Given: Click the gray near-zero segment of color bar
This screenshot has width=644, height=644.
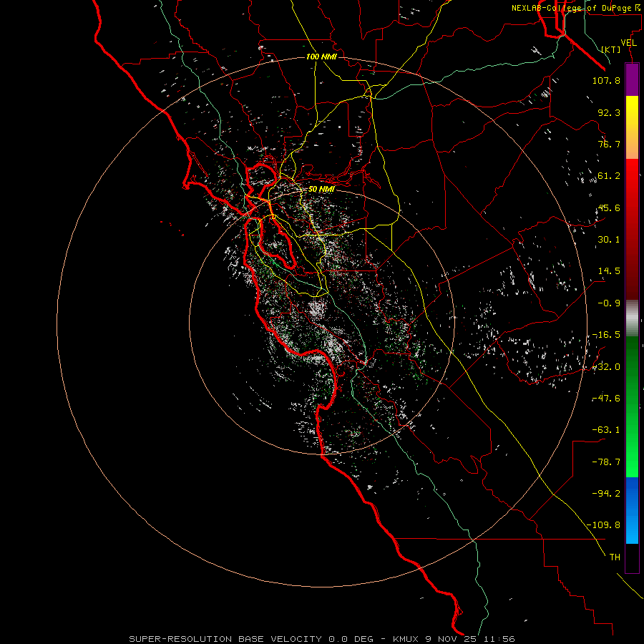Looking at the screenshot, I should click(632, 318).
